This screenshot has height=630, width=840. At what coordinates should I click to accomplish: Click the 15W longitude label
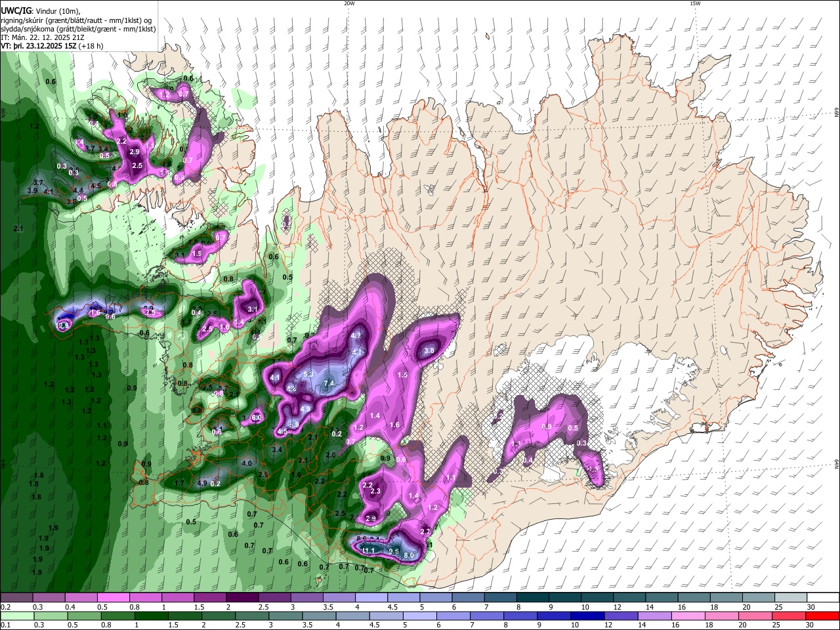(695, 3)
